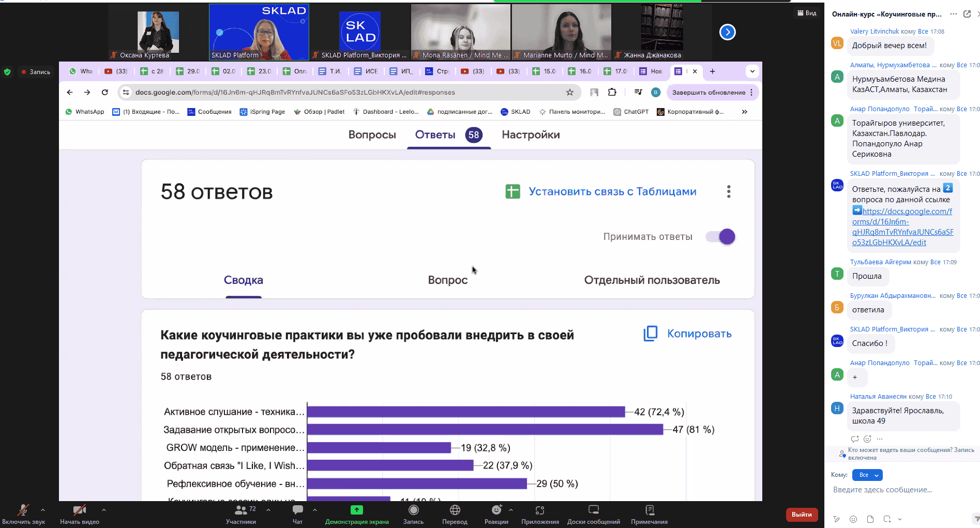
Task: Switch to the Questions tab
Action: pos(372,135)
